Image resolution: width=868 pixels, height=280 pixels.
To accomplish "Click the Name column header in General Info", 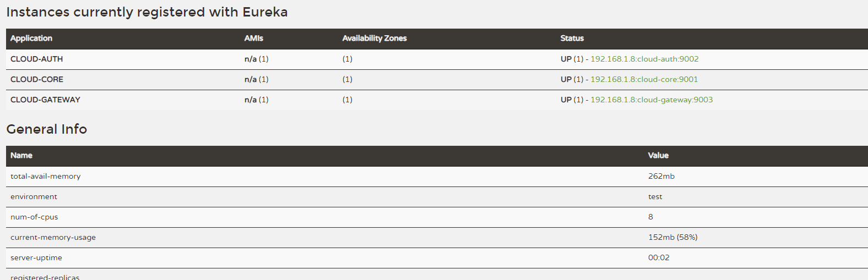I will 21,155.
